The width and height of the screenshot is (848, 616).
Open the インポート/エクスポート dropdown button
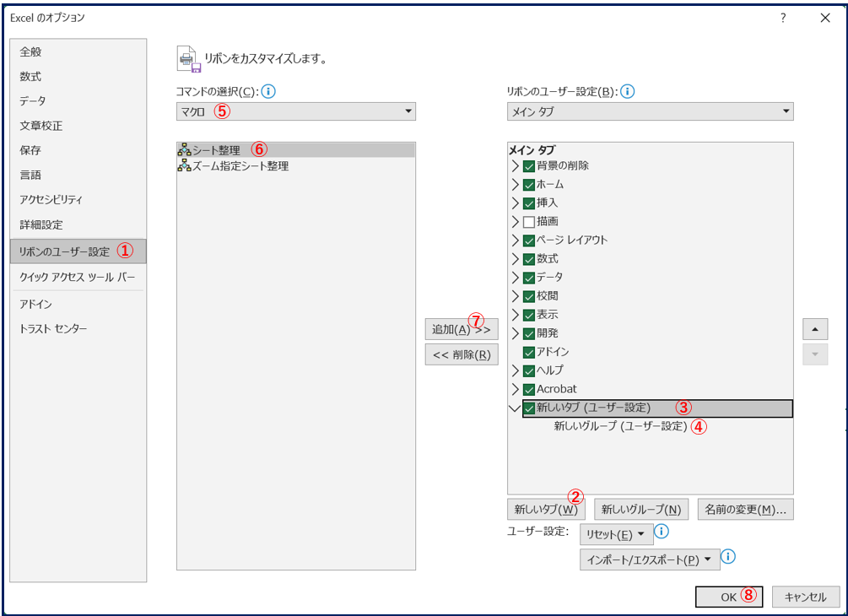click(x=650, y=559)
